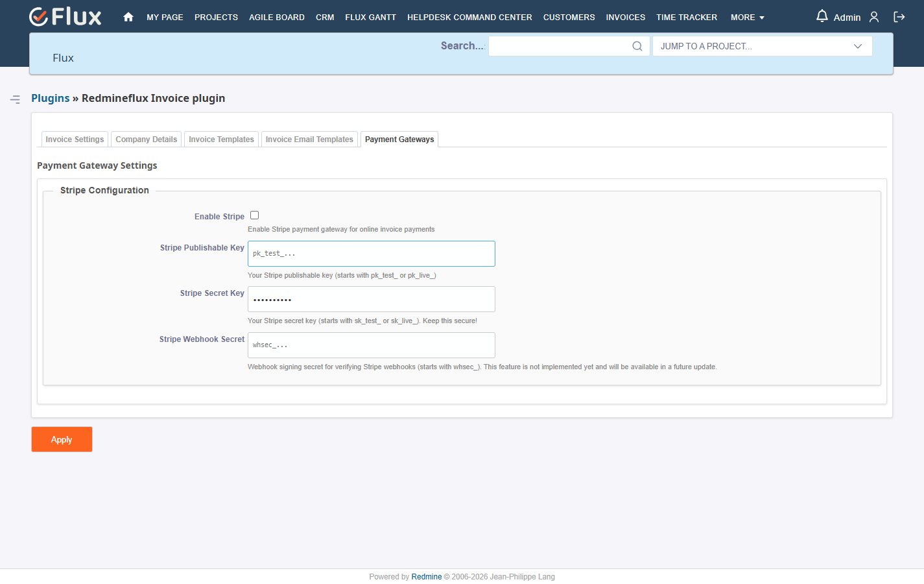Open the Redmine footer link
924x584 pixels.
(426, 577)
